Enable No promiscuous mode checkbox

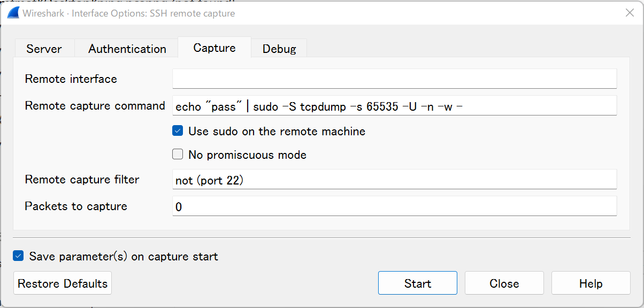pos(178,155)
